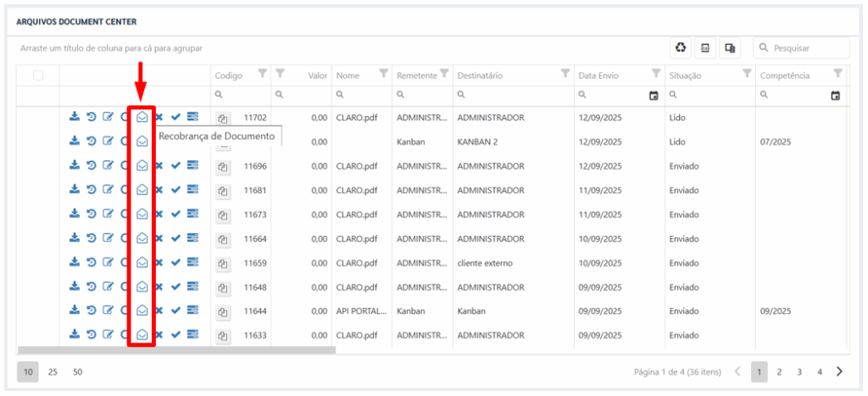The image size is (868, 396).
Task: Select the 'API PORTAL...' name cell
Action: (361, 312)
